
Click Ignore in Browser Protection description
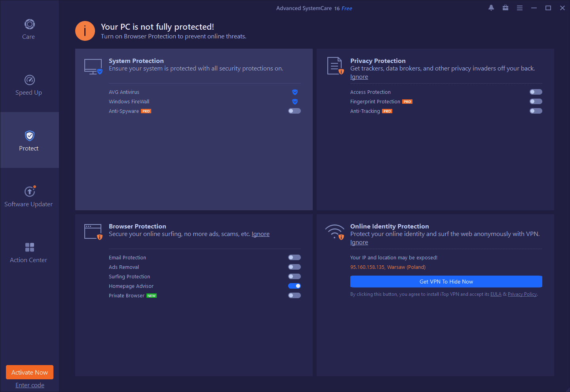pyautogui.click(x=260, y=234)
